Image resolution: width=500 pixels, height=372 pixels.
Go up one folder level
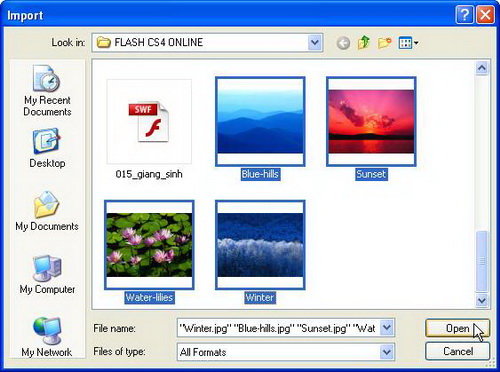[364, 43]
